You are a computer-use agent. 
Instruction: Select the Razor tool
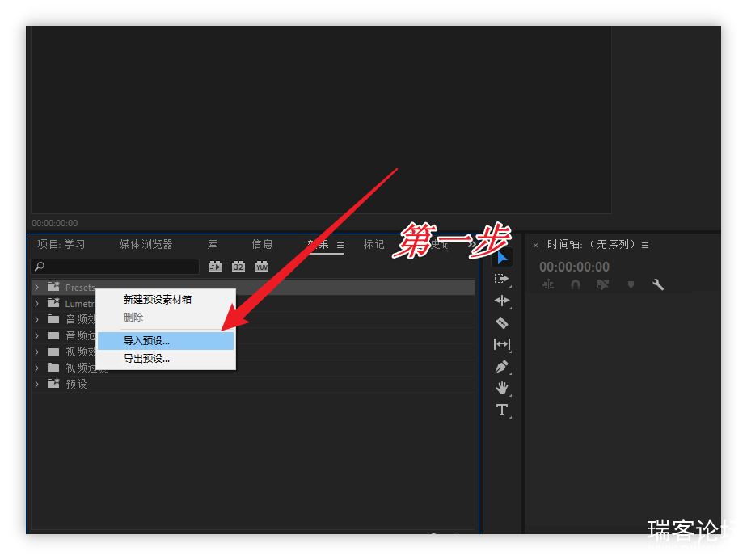[502, 322]
